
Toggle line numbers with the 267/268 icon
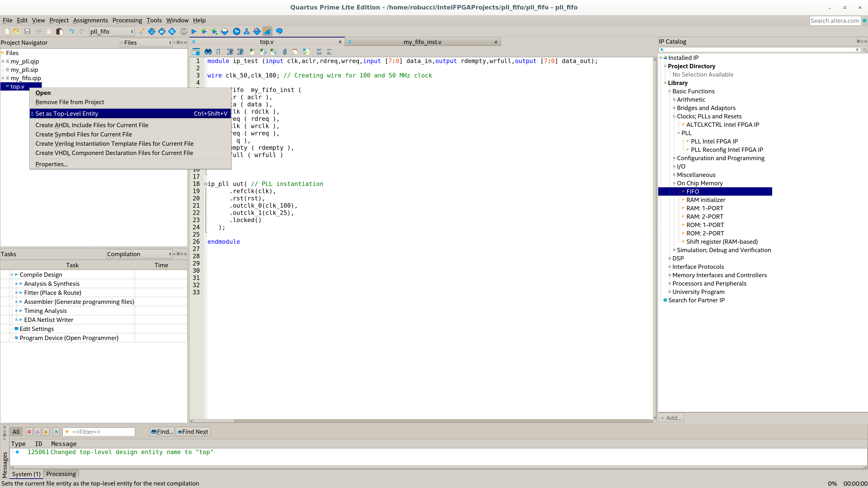[319, 52]
